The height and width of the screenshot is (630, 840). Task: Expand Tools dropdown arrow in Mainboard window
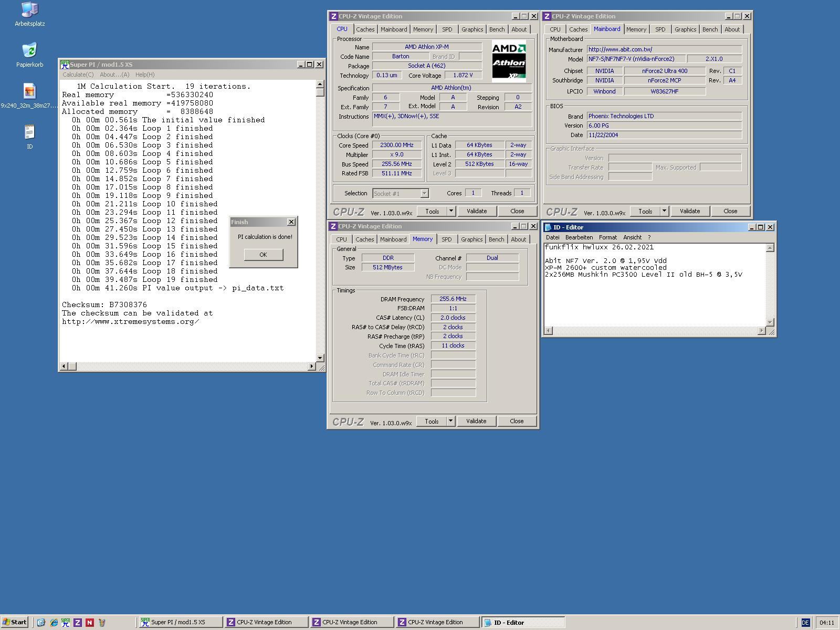coord(664,211)
